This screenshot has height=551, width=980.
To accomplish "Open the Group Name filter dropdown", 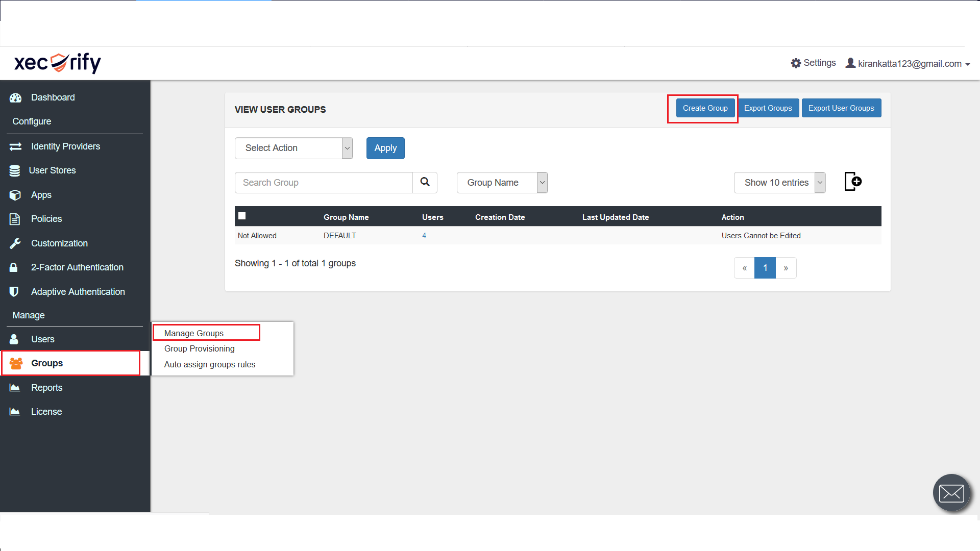I will [x=502, y=183].
